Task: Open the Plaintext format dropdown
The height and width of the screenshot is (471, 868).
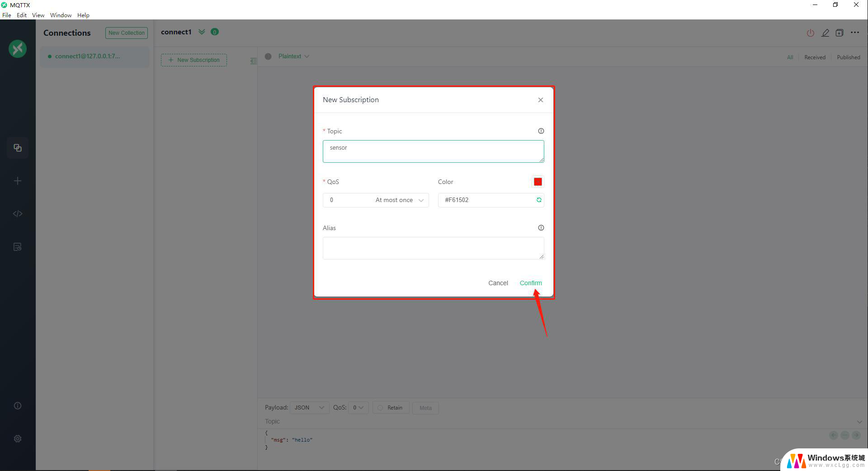Action: tap(294, 57)
